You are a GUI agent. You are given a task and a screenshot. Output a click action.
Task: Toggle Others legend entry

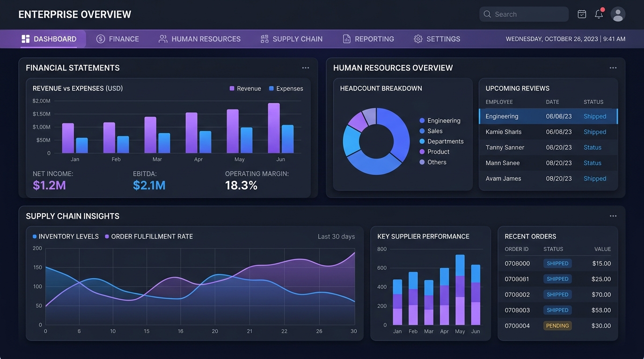[433, 162]
